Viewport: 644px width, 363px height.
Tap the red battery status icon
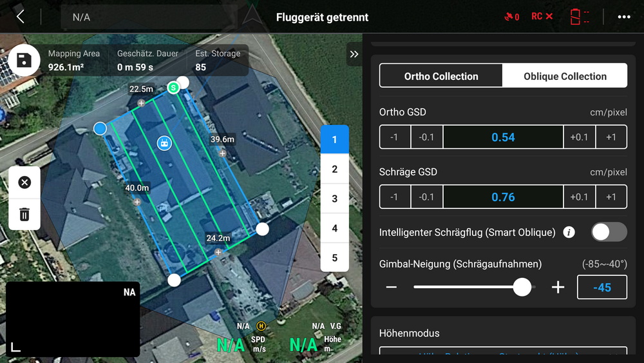click(580, 17)
